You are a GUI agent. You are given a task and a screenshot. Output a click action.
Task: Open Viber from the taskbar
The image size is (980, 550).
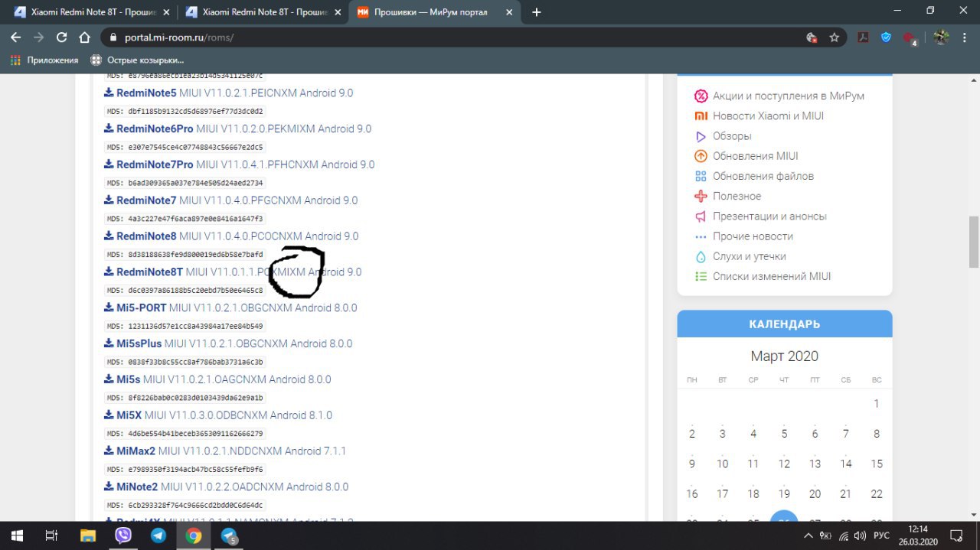click(122, 535)
